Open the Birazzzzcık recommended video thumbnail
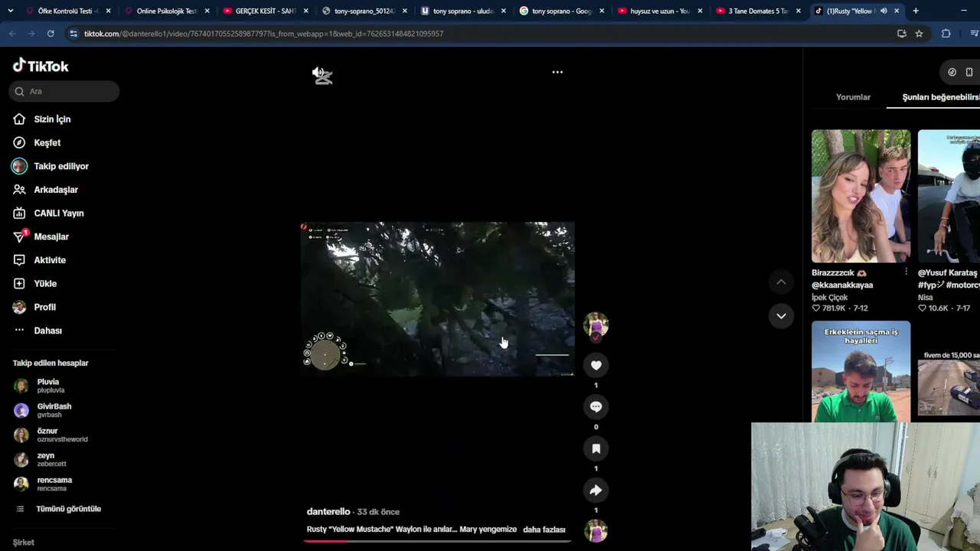 [x=861, y=196]
